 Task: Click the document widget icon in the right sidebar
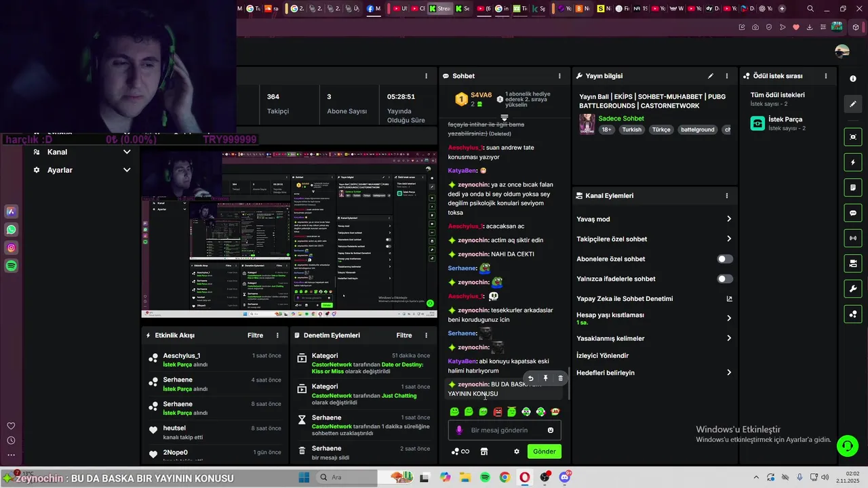click(x=853, y=188)
